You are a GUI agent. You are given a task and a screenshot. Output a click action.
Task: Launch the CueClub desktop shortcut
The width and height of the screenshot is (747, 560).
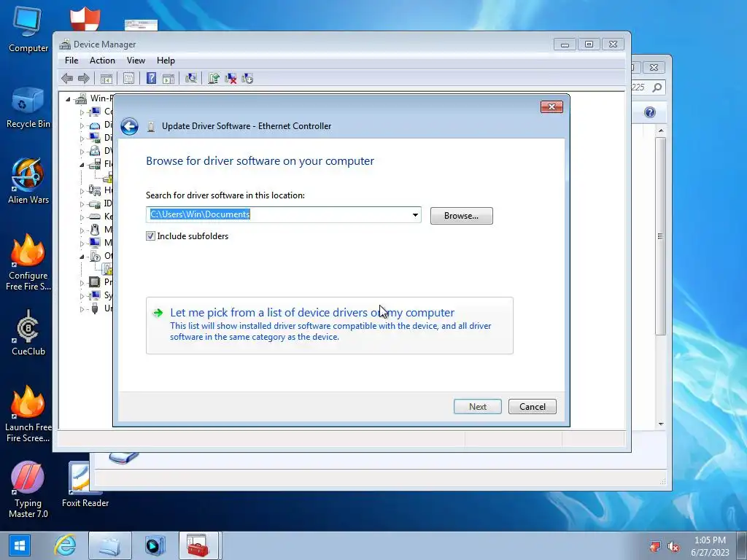pyautogui.click(x=28, y=332)
